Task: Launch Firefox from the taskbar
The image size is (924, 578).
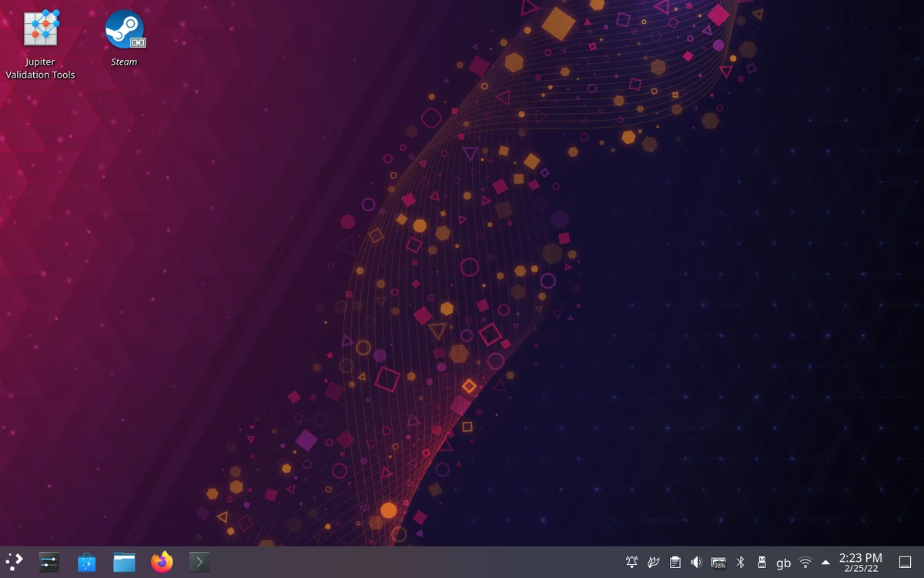Action: [x=161, y=562]
